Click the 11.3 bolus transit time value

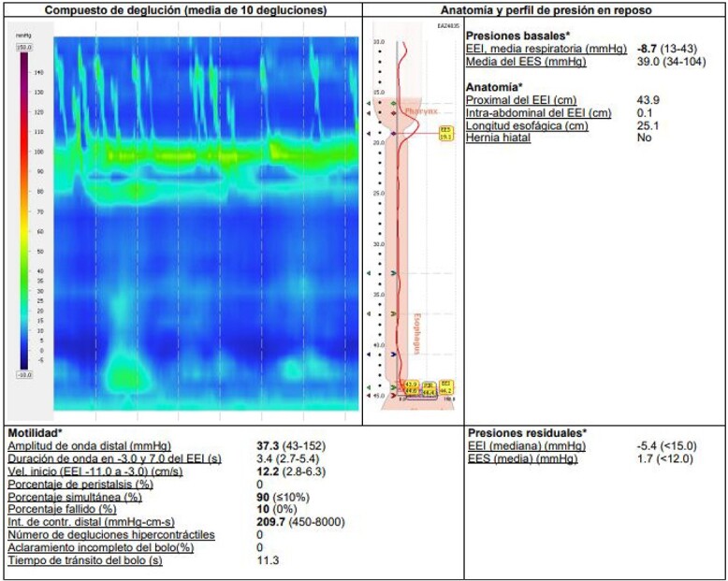click(268, 560)
